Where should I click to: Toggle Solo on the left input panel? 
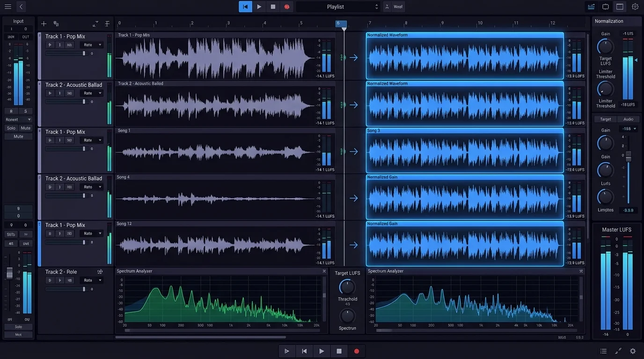[11, 128]
